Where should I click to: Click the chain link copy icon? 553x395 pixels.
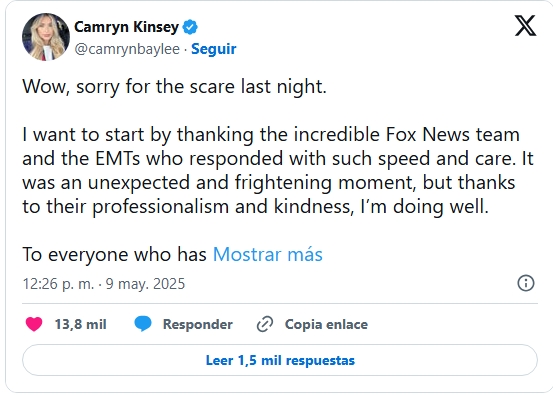265,324
